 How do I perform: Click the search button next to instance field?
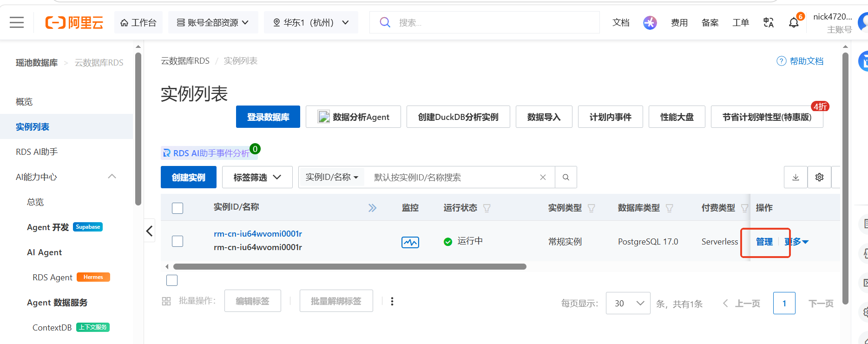pos(566,177)
